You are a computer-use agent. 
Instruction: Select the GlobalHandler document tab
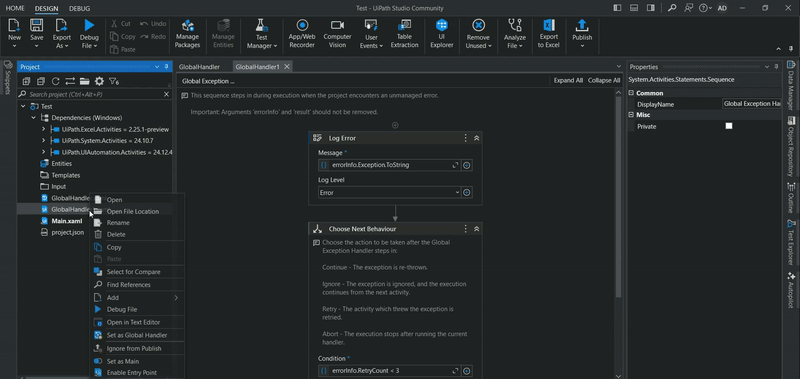click(199, 67)
